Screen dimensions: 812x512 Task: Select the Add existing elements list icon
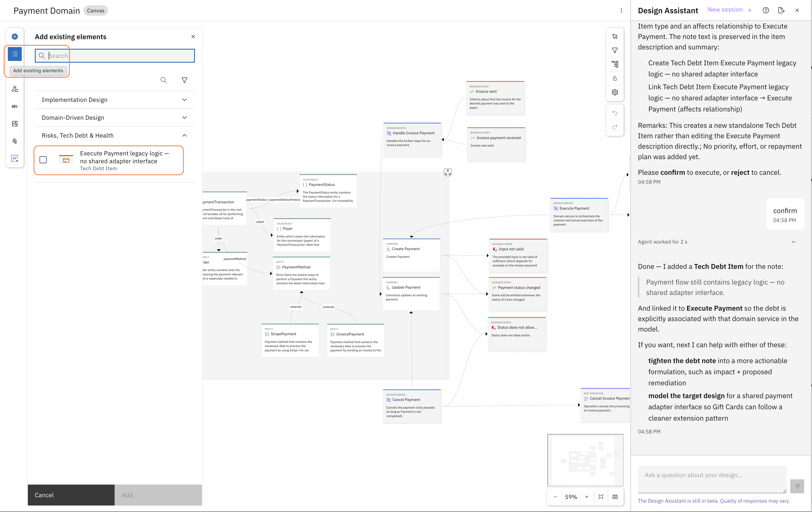click(15, 54)
